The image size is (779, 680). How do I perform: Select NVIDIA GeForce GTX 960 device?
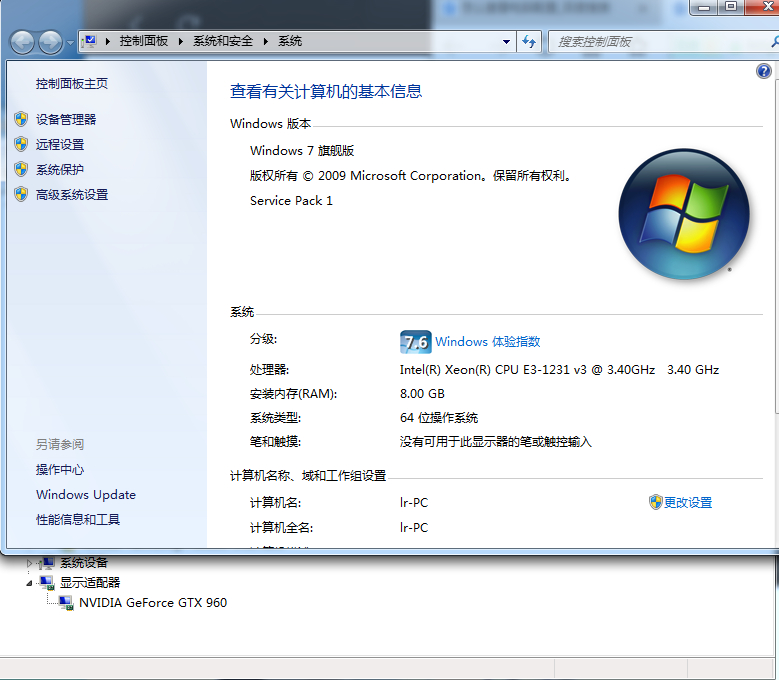coord(153,603)
